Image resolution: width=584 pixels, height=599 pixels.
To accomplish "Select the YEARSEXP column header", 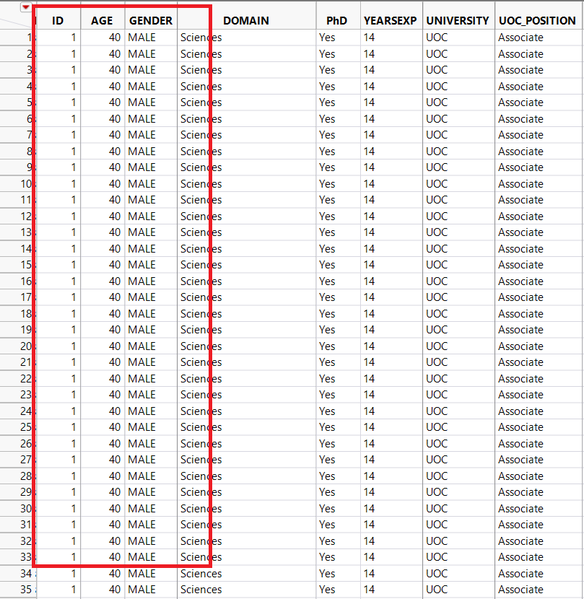I will click(390, 21).
